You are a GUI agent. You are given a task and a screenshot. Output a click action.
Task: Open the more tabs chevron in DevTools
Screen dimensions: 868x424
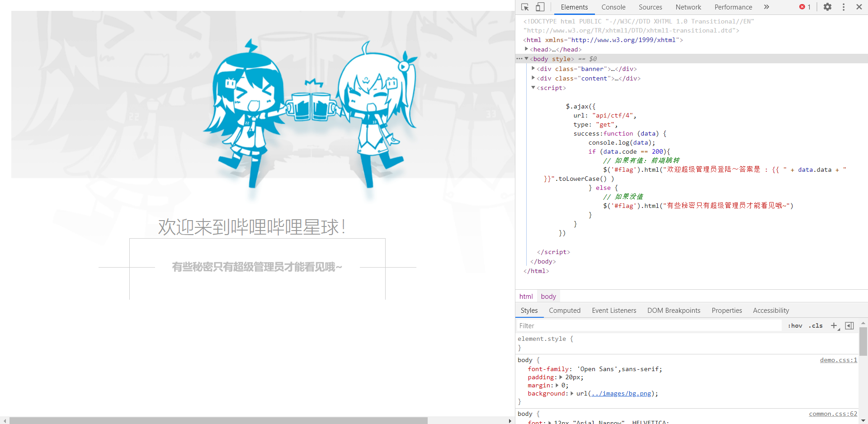[x=766, y=7]
